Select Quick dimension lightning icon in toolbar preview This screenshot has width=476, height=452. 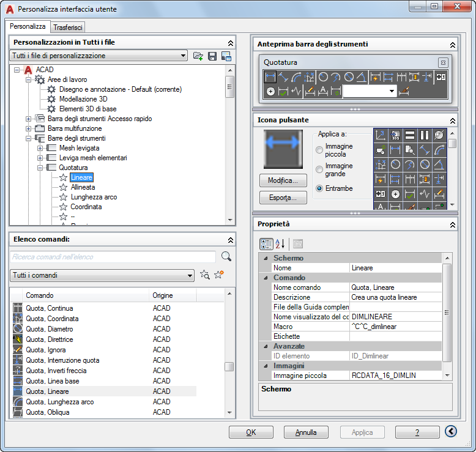[376, 77]
